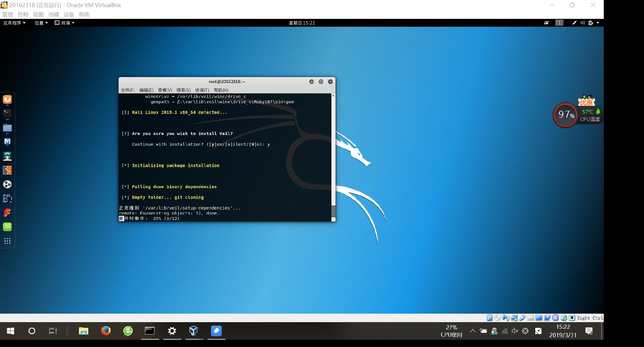Open File Explorer from the Windows taskbar
The image size is (644, 347).
coord(83,331)
